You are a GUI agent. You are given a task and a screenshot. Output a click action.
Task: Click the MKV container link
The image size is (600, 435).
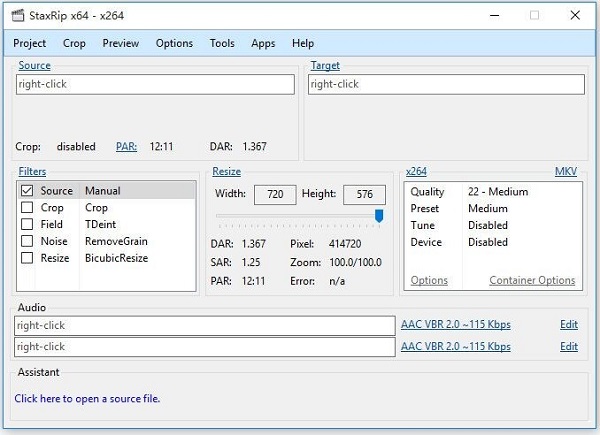tap(566, 171)
